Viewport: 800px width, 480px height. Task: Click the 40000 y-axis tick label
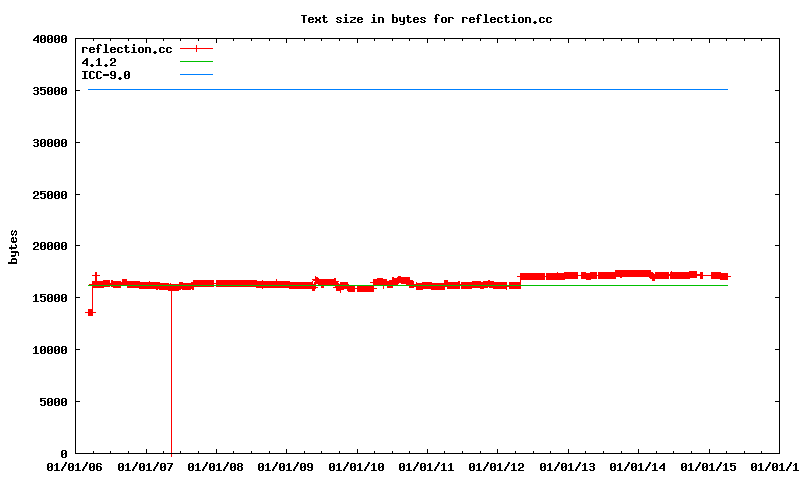pyautogui.click(x=49, y=39)
